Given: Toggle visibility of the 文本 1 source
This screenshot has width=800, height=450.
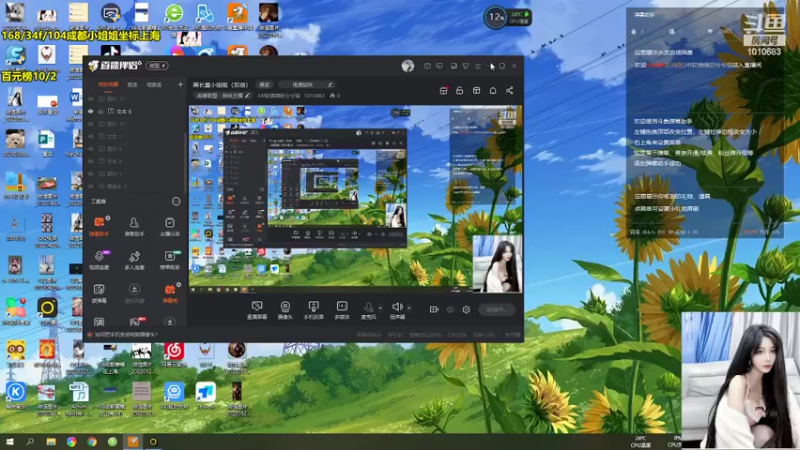Looking at the screenshot, I should (91, 136).
